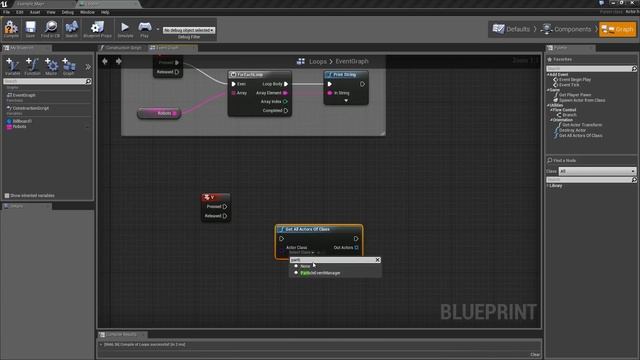Viewport: 640px width, 360px height.
Task: Click the My Blueprint search field
Action: [47, 82]
